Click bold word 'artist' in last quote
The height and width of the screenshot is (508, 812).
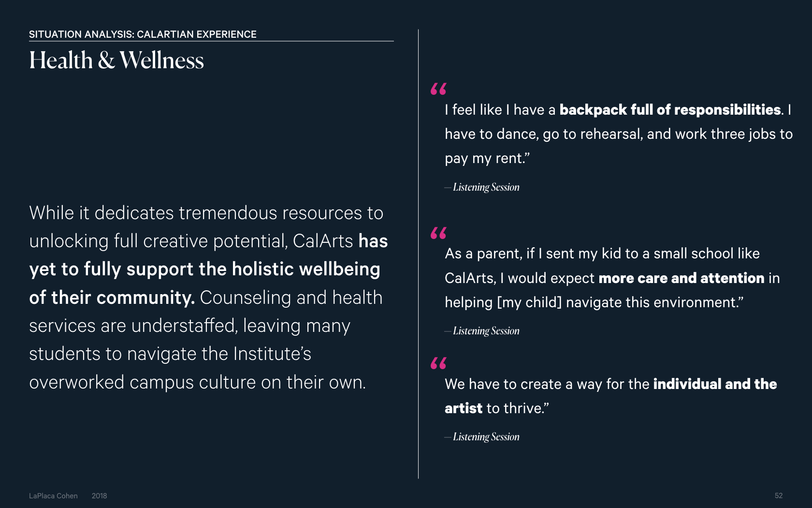[x=464, y=408]
